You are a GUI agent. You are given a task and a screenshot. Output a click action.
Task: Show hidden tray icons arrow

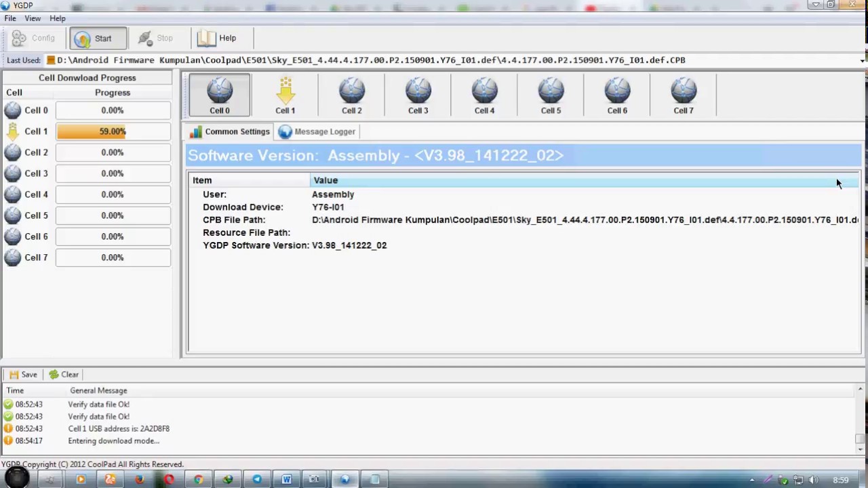[752, 481]
